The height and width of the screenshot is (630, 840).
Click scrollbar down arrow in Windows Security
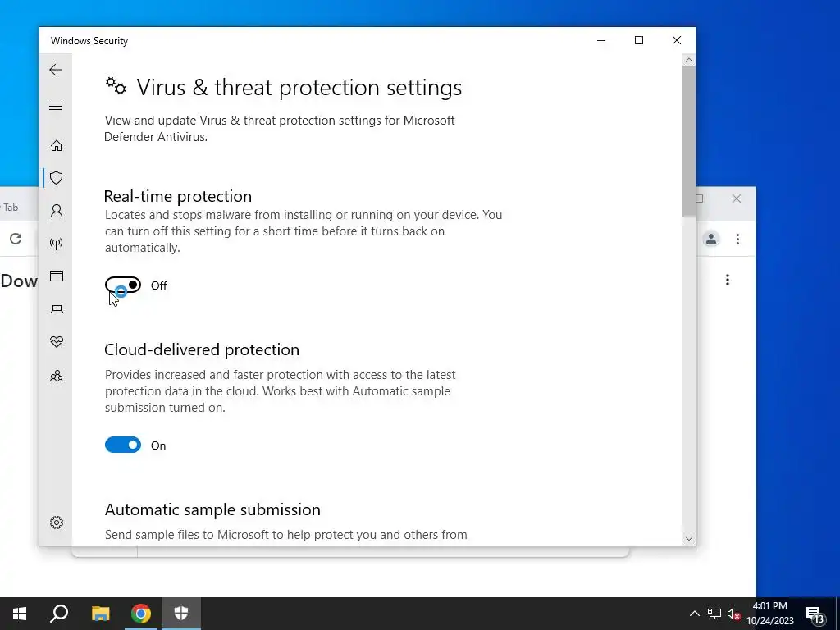[689, 539]
